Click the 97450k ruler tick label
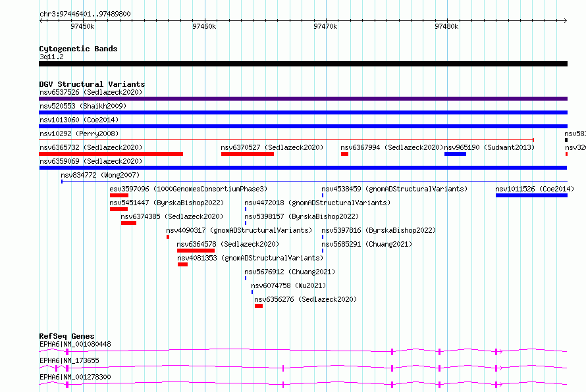The height and width of the screenshot is (392, 586). [x=82, y=26]
